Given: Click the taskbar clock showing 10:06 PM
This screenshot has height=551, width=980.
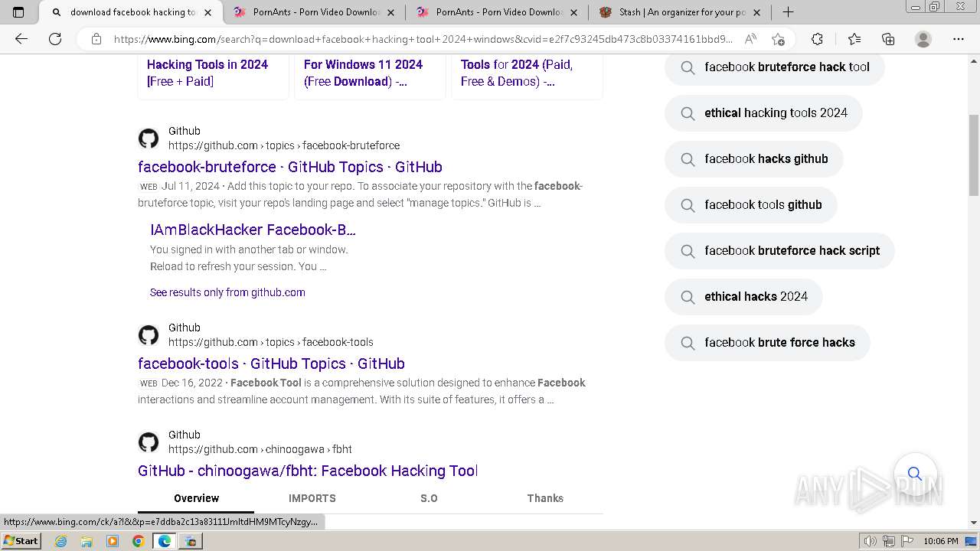Looking at the screenshot, I should (x=940, y=541).
